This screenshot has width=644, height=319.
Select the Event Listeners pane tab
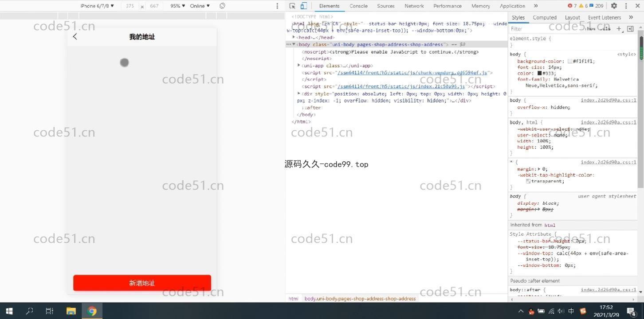tap(604, 17)
